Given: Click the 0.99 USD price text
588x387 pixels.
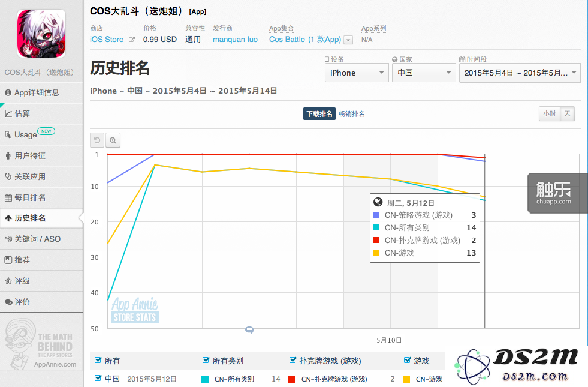Looking at the screenshot, I should [160, 40].
